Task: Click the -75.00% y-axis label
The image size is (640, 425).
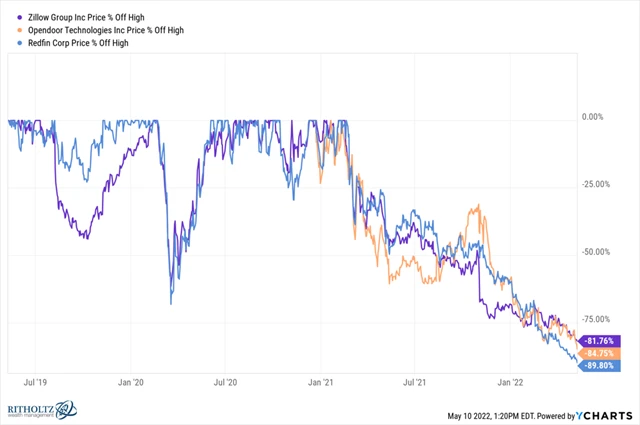Action: (599, 318)
